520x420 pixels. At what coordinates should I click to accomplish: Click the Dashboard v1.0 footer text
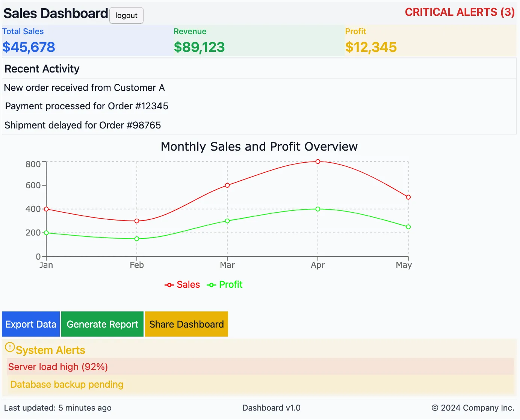point(271,408)
